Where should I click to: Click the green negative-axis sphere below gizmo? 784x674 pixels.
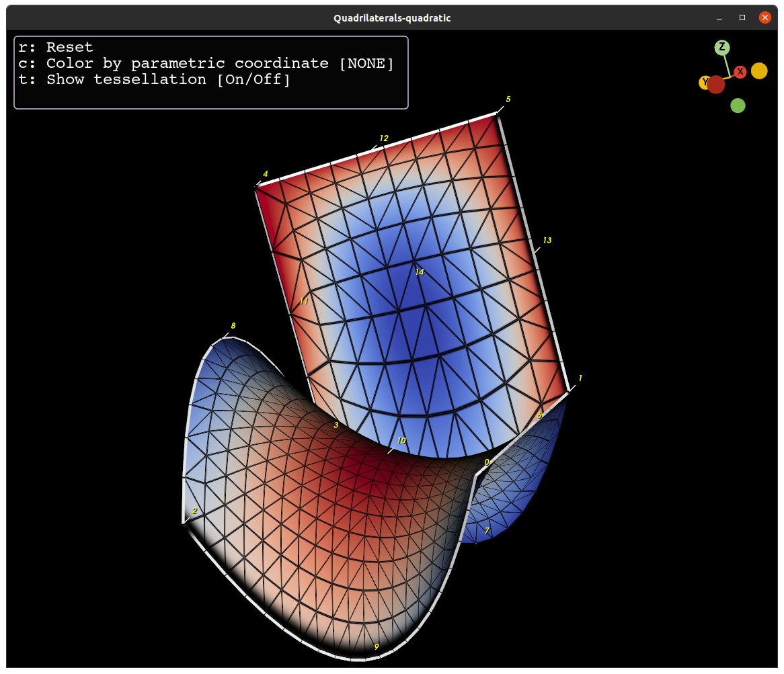tap(738, 106)
